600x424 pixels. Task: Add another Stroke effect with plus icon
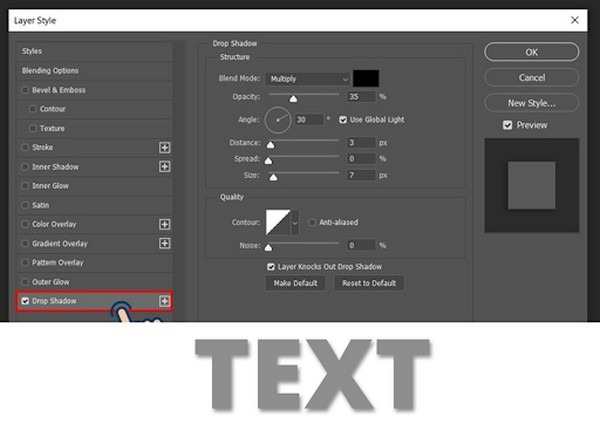165,147
